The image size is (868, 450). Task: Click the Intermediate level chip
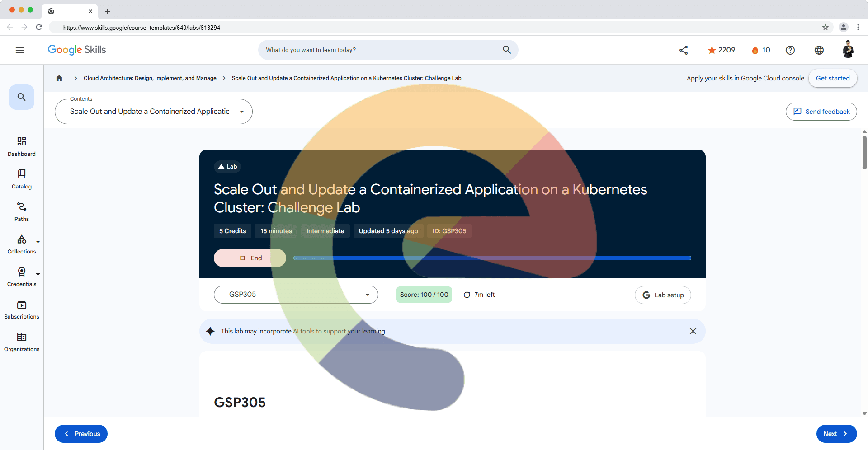pos(325,231)
